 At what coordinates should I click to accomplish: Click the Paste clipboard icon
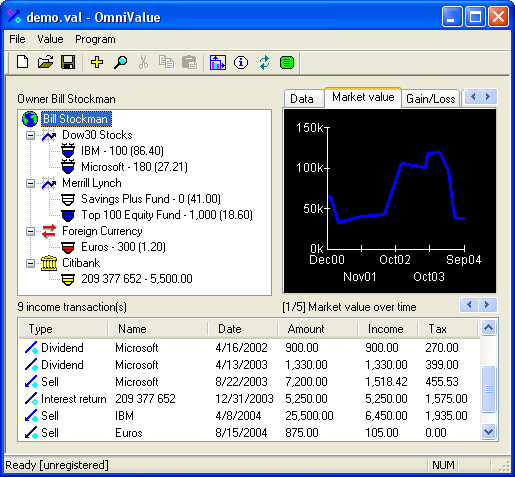(x=190, y=62)
